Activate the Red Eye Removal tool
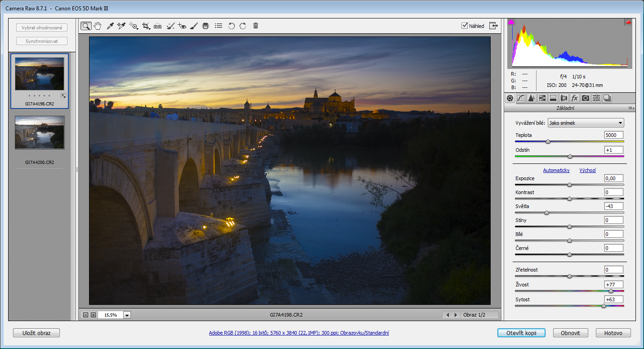This screenshot has width=644, height=349. pyautogui.click(x=182, y=26)
